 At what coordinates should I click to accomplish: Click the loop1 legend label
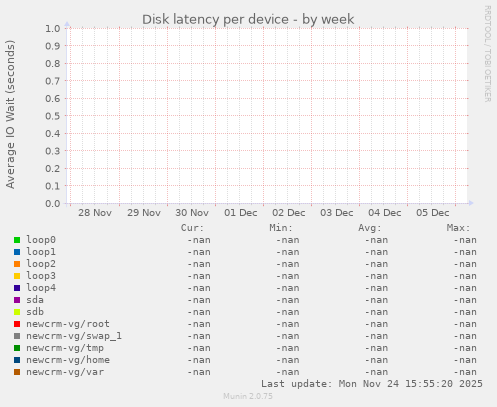[x=41, y=252]
